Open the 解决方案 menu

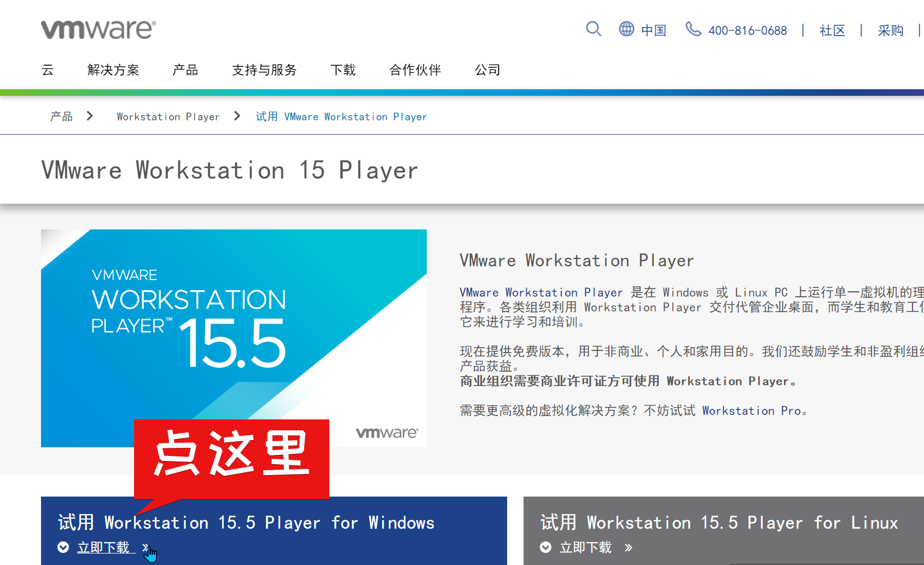pos(113,70)
